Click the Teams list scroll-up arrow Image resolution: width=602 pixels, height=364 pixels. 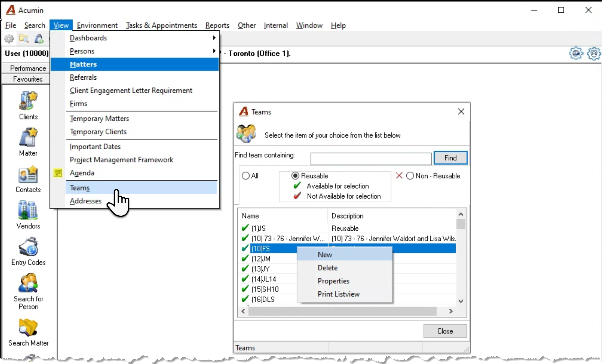click(461, 214)
